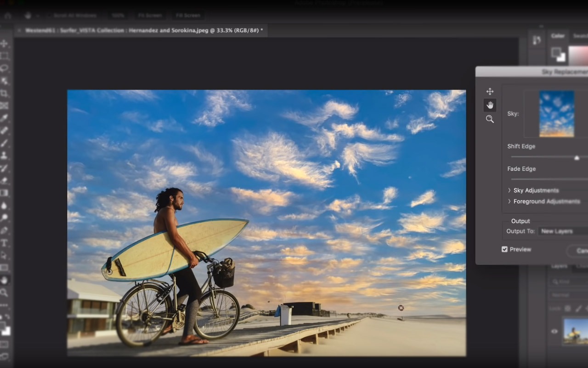Select the Hand tool in Sky Replacement dialog
The width and height of the screenshot is (588, 368).
(x=490, y=105)
